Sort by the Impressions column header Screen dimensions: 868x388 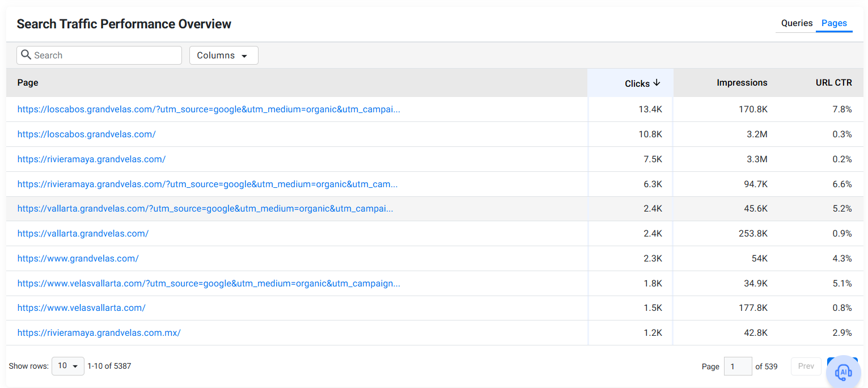coord(742,83)
